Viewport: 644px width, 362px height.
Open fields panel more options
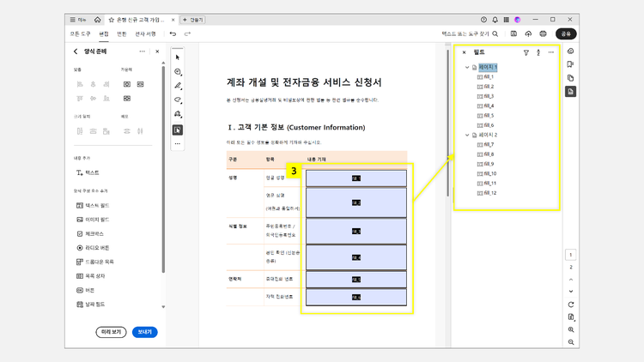[x=550, y=52]
